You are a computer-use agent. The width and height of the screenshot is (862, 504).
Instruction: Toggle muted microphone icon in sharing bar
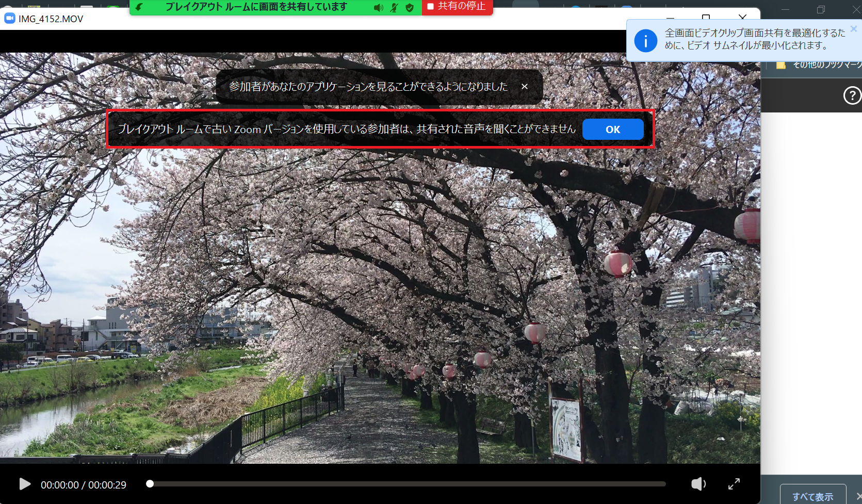click(x=394, y=8)
